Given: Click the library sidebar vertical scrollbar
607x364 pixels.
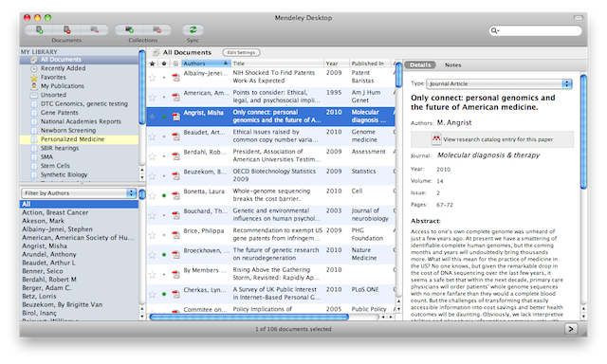Looking at the screenshot, I should click(x=142, y=86).
